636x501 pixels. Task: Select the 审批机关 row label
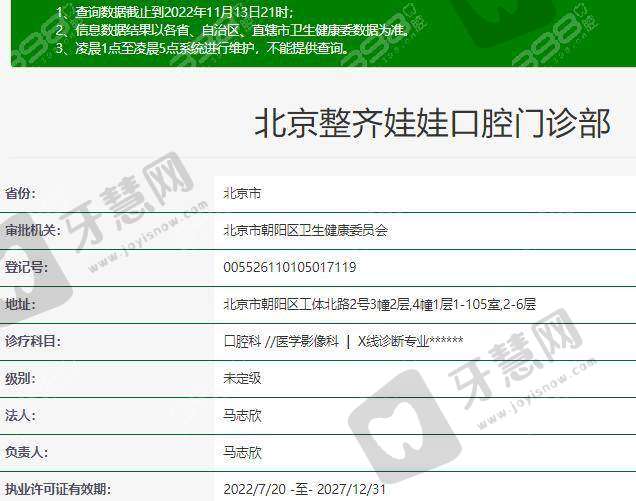click(x=33, y=230)
